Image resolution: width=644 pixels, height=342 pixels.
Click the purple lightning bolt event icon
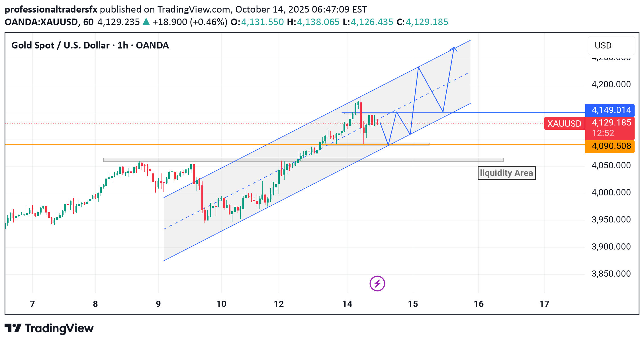(x=377, y=284)
